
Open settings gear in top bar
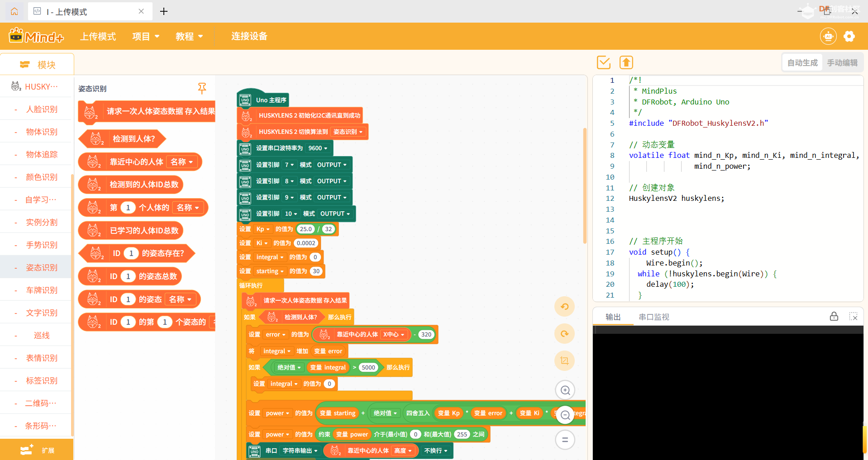pyautogui.click(x=849, y=36)
